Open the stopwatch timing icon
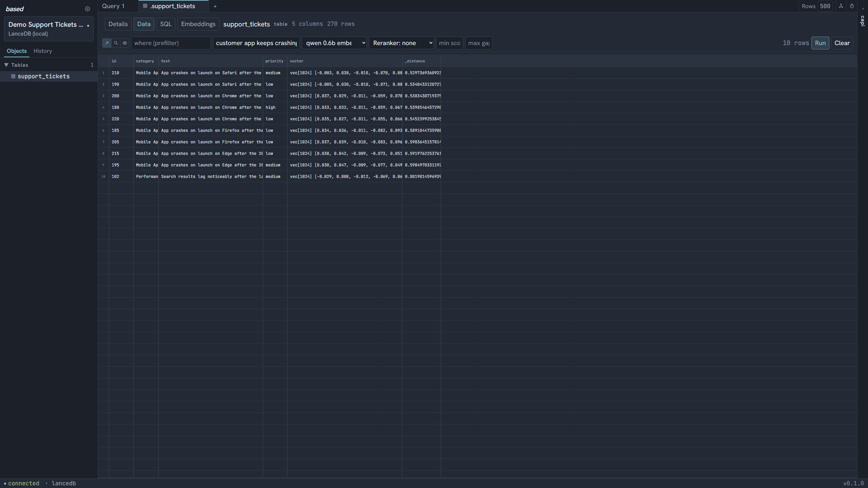The image size is (868, 488). click(852, 6)
